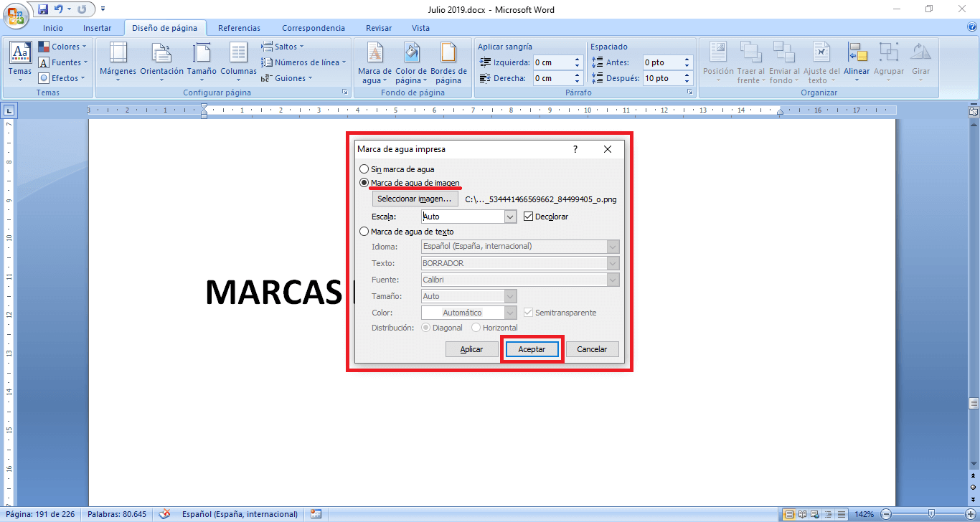Click the zoom out minus button
The image size is (980, 522).
(x=887, y=514)
